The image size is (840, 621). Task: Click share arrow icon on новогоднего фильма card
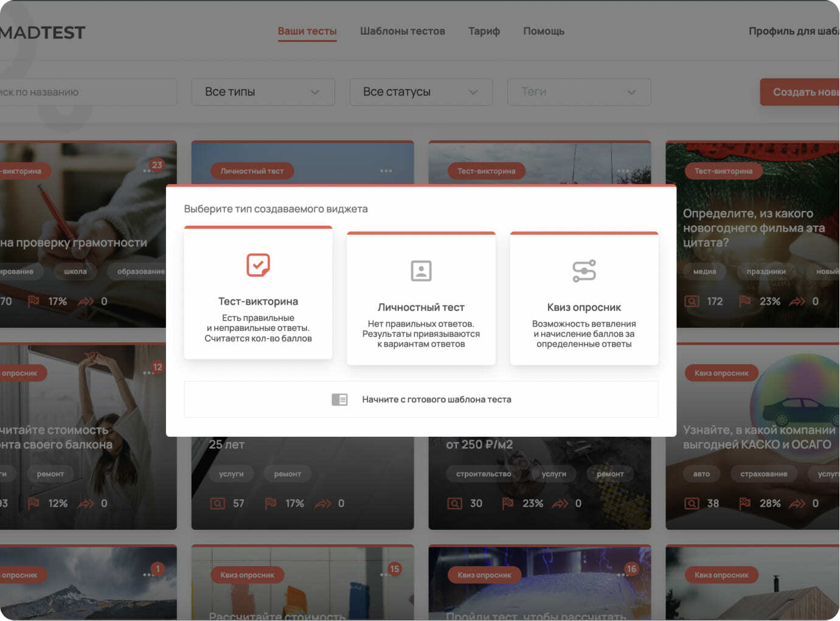point(797,301)
